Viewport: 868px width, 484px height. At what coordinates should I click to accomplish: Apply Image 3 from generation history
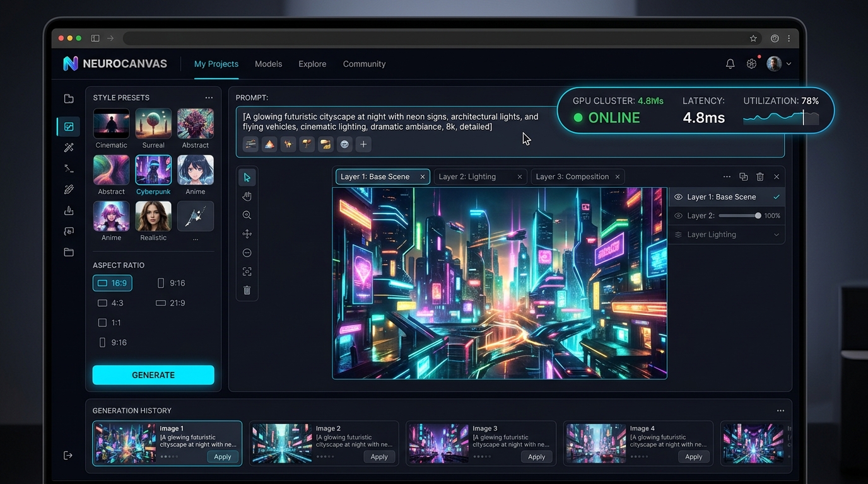click(536, 457)
